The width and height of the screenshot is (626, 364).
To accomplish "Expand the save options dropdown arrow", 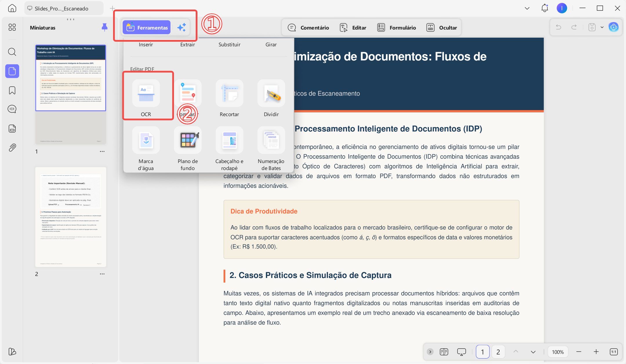I will (x=602, y=27).
